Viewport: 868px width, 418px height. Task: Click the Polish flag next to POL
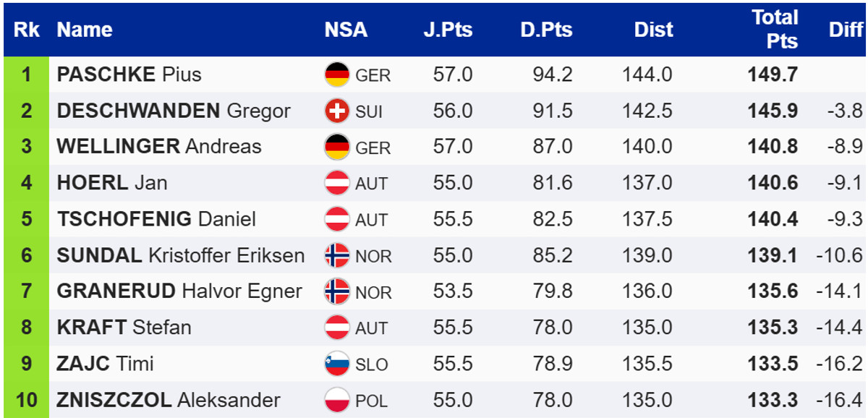(x=337, y=400)
